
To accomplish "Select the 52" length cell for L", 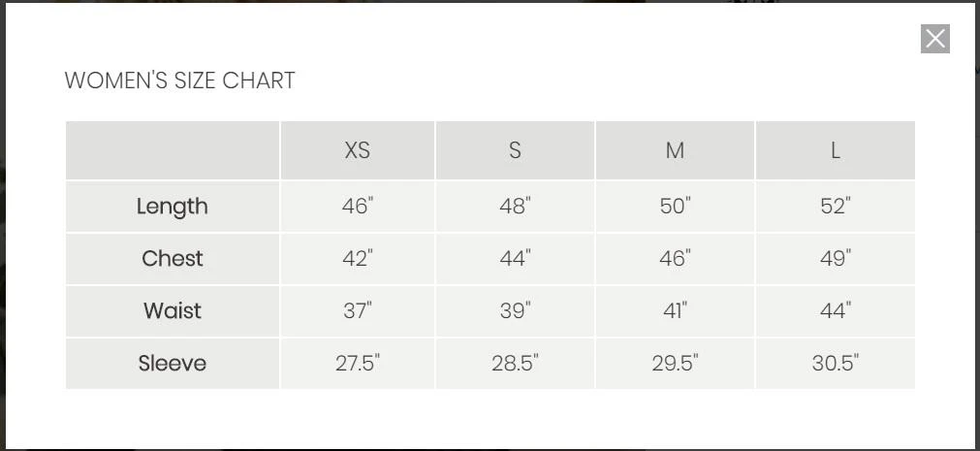I will 835,207.
